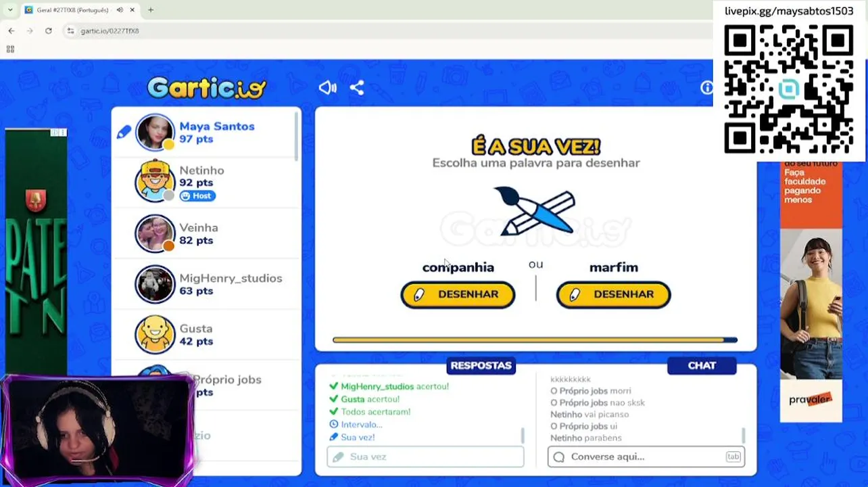The height and width of the screenshot is (487, 868).
Task: Click Veinha's avatar
Action: [155, 233]
